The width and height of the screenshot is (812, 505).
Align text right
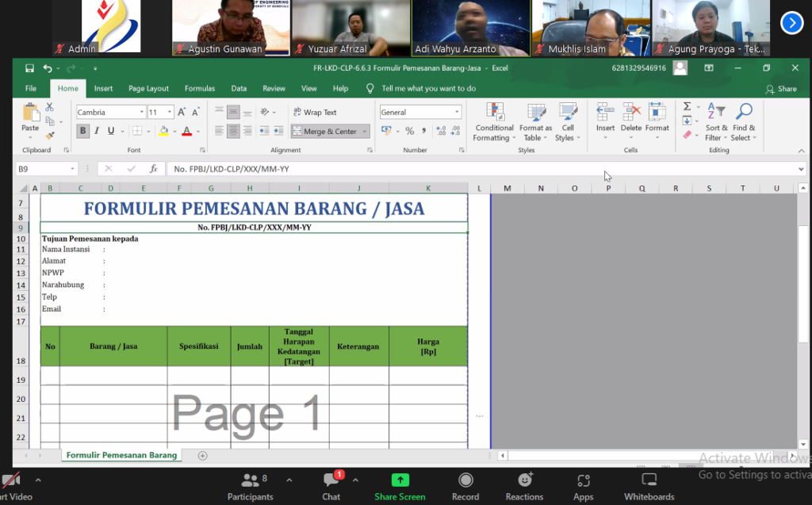point(247,131)
